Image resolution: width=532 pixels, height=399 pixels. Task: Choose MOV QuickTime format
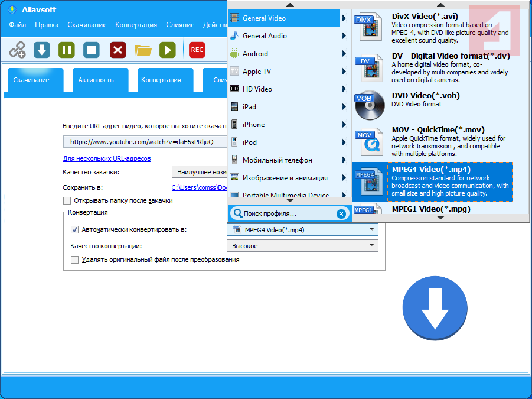(432, 142)
